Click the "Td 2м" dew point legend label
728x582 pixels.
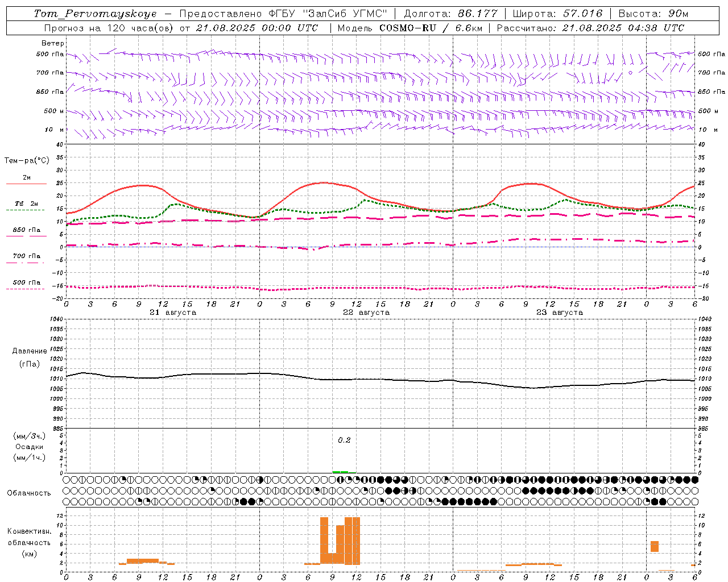pos(27,203)
